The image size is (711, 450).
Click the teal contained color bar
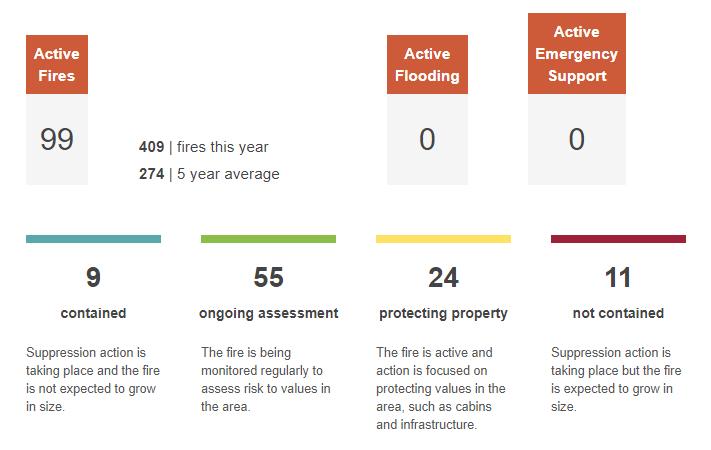coord(93,239)
